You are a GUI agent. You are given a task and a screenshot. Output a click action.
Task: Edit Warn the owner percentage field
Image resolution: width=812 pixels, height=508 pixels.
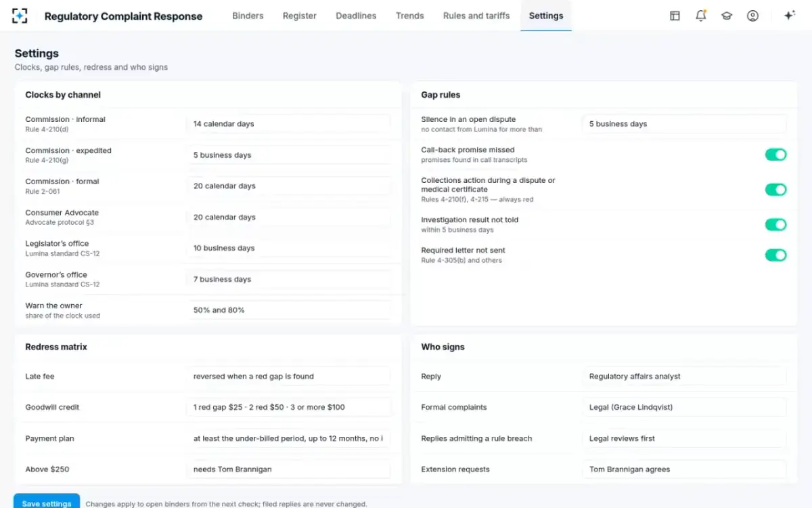pyautogui.click(x=288, y=310)
